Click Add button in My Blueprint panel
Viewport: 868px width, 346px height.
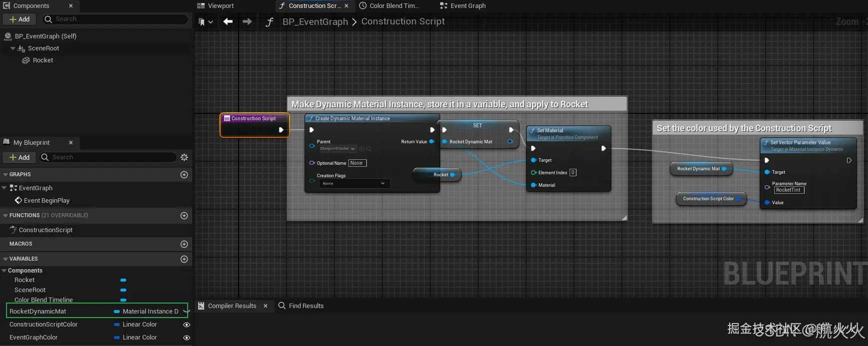click(x=19, y=158)
